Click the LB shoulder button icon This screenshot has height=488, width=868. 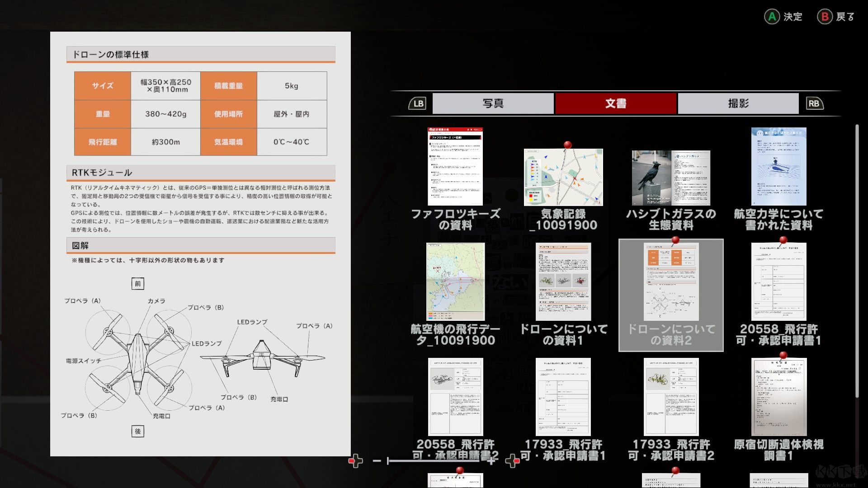tap(417, 103)
